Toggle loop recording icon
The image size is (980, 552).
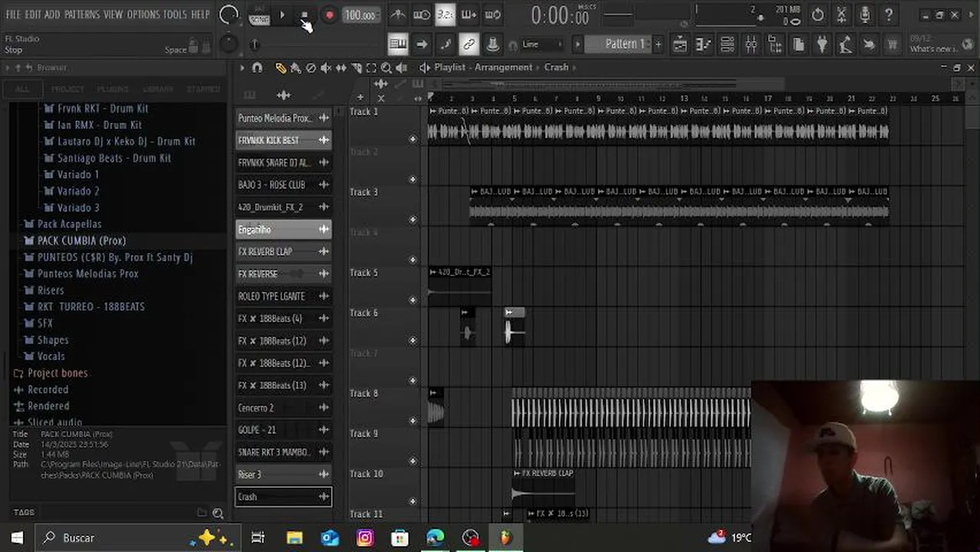point(493,15)
